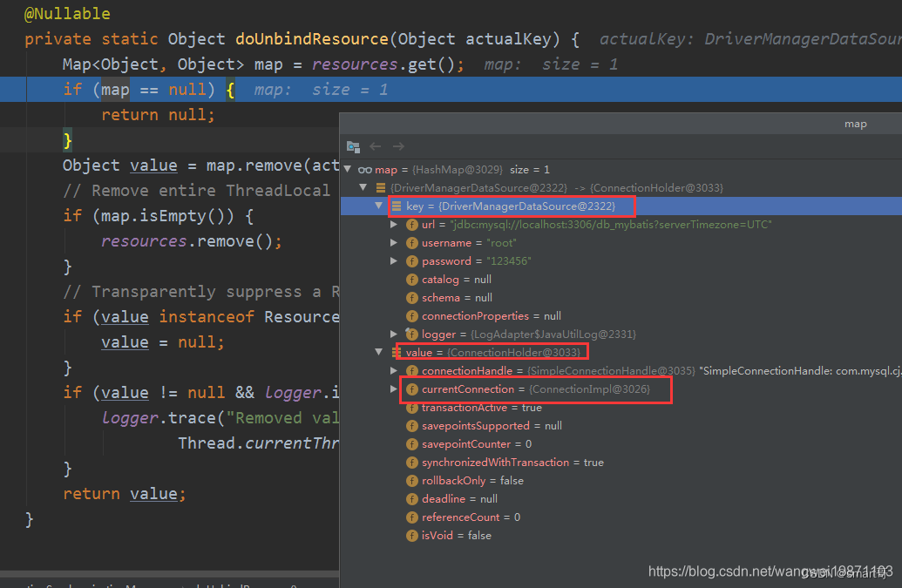Image resolution: width=902 pixels, height=588 pixels.
Task: Click logger.trace call in code
Action: tap(163, 418)
